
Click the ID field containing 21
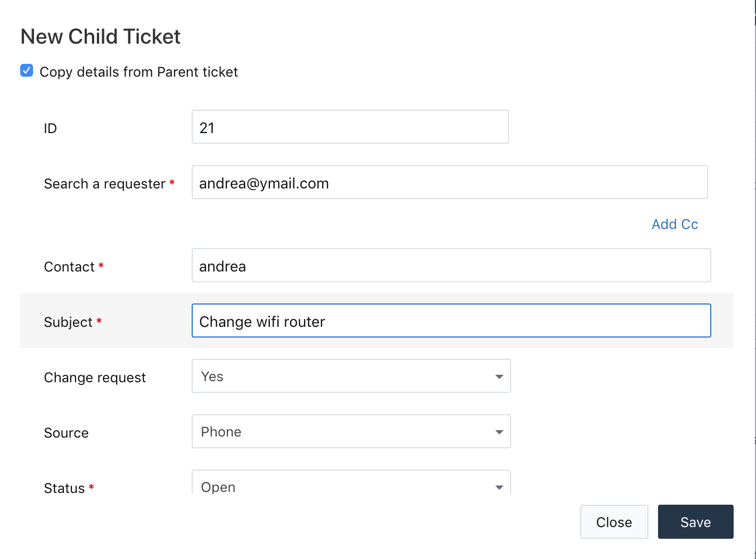tap(350, 127)
